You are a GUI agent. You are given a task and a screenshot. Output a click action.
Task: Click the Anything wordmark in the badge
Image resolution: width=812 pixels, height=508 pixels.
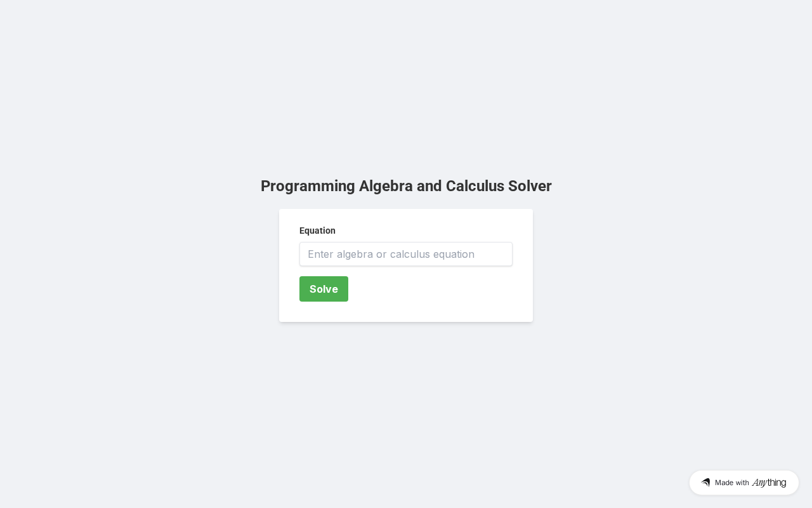[769, 483]
